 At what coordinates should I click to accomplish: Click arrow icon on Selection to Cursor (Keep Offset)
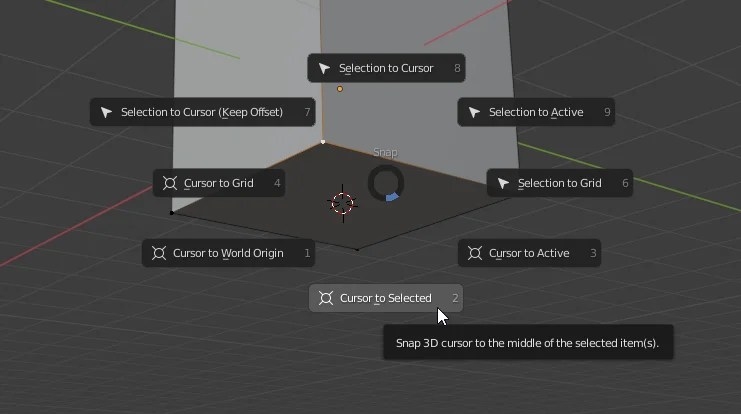(x=106, y=112)
